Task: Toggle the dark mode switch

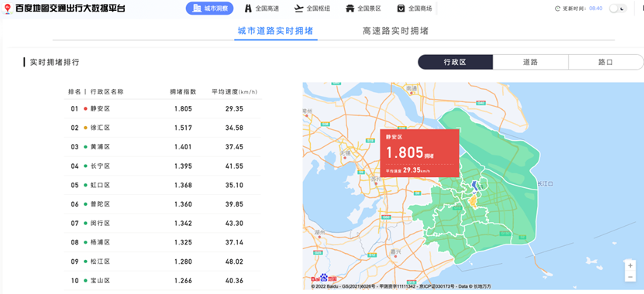Action: click(x=618, y=9)
